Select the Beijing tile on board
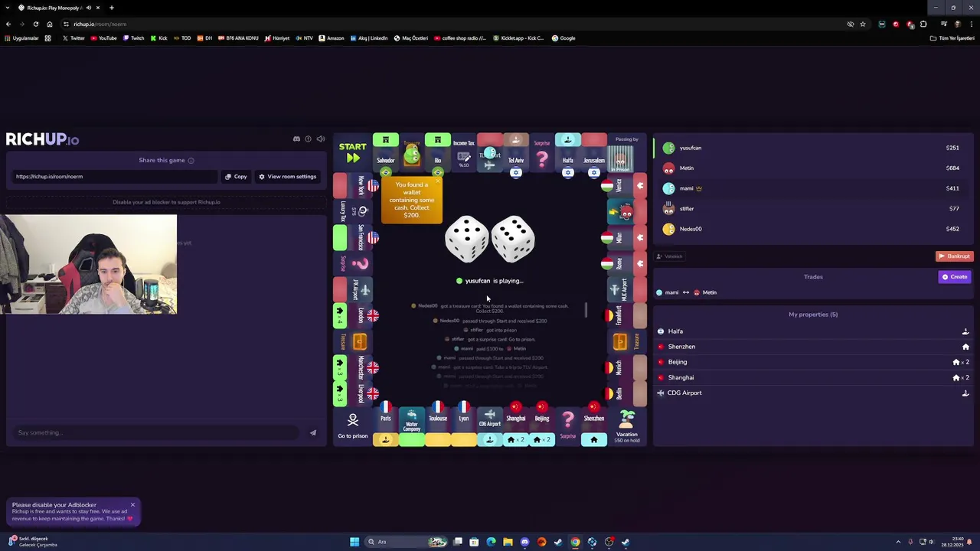The width and height of the screenshot is (980, 551). tap(542, 427)
